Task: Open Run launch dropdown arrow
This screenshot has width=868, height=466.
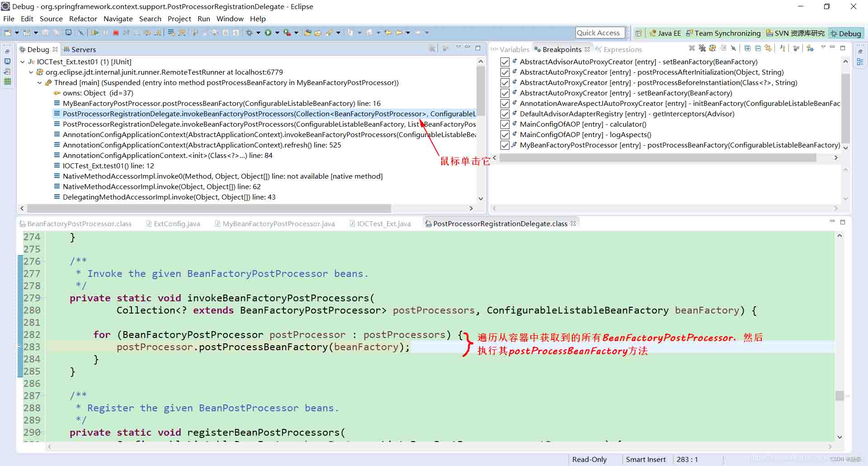Action: (x=277, y=33)
